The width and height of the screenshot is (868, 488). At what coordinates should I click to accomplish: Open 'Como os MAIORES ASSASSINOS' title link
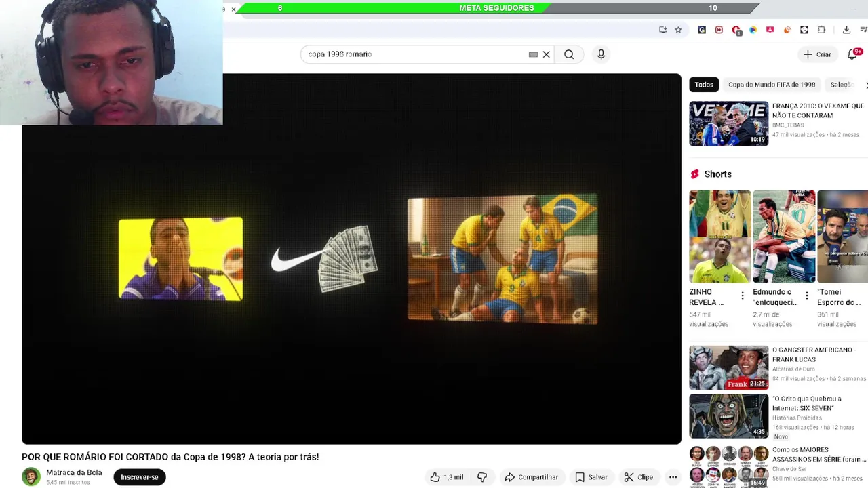click(819, 454)
